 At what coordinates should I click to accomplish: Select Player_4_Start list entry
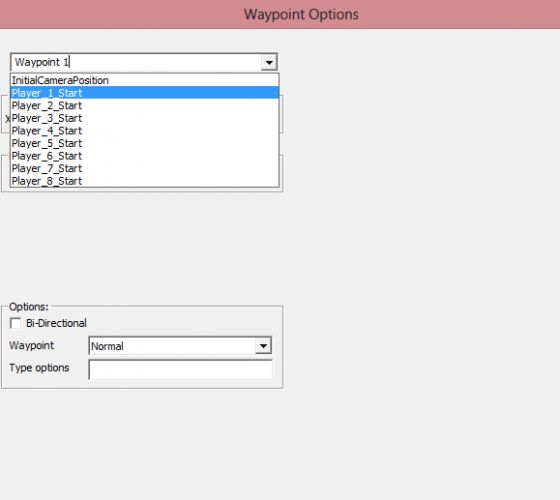145,130
